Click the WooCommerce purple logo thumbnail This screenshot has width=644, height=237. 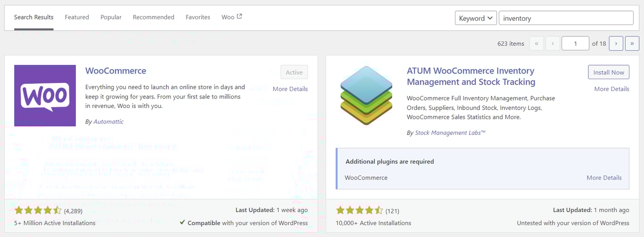click(45, 96)
